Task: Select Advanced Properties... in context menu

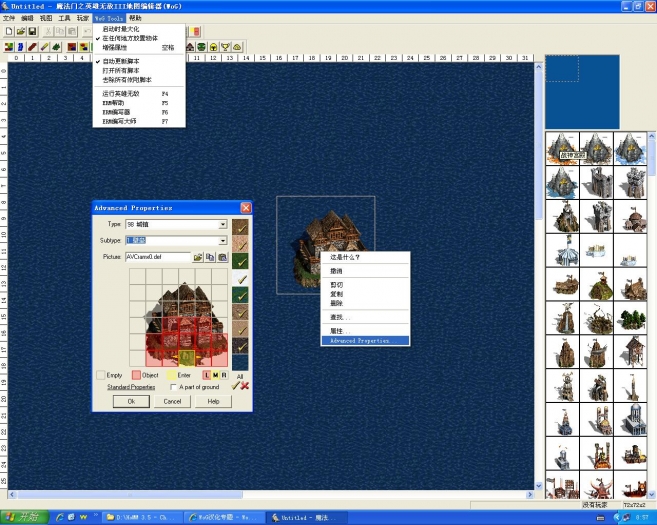Action: [365, 341]
